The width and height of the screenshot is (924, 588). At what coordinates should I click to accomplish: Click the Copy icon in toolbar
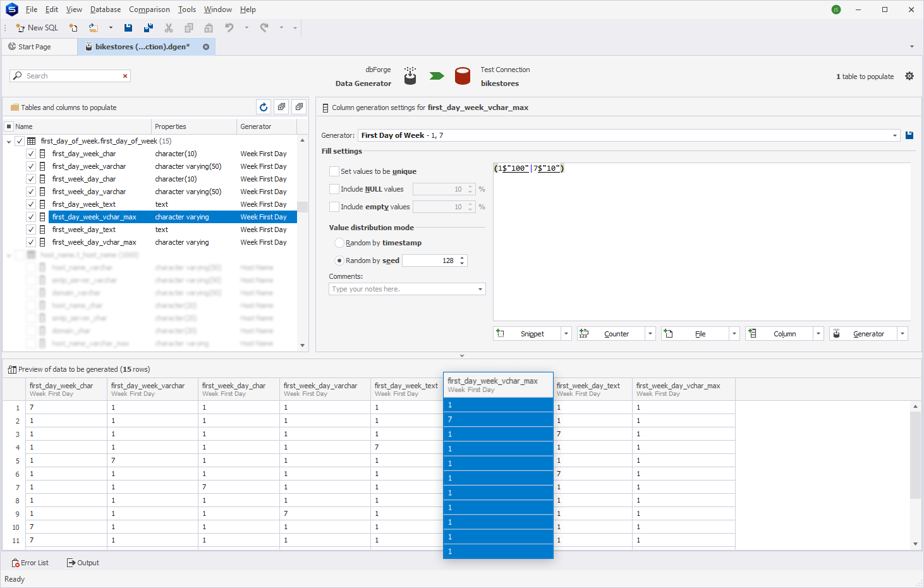click(x=189, y=28)
